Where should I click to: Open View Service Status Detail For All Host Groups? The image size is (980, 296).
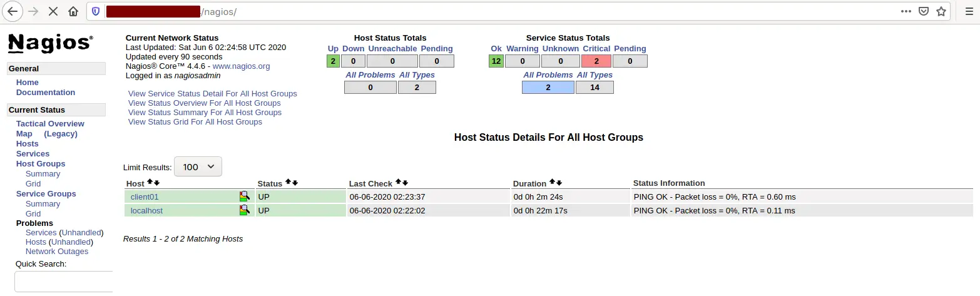click(212, 93)
